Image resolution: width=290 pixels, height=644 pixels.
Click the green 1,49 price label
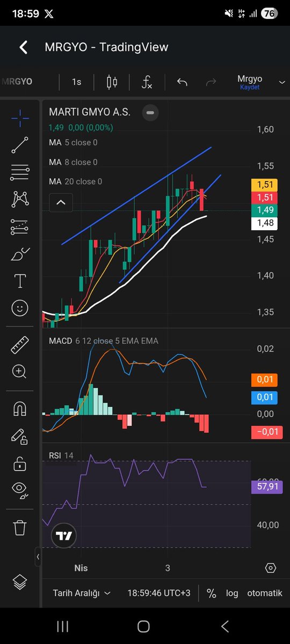pos(264,210)
